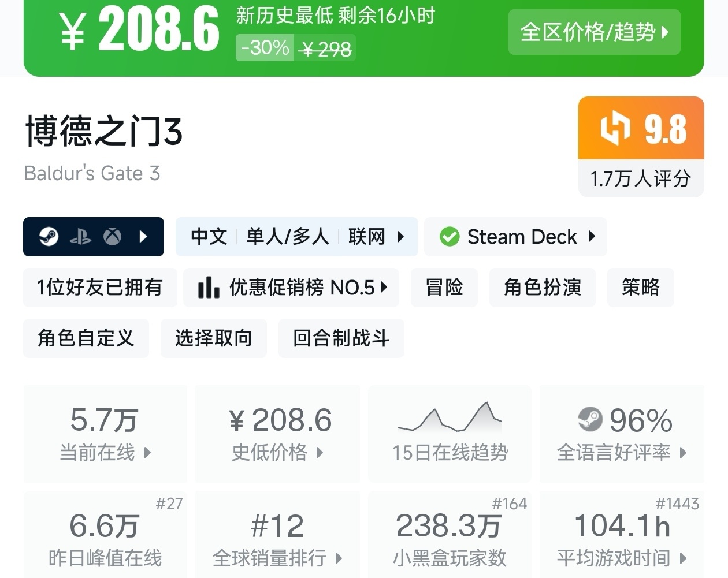Expand 当前在线 arrow
Viewport: 728px width, 578px height.
147,453
